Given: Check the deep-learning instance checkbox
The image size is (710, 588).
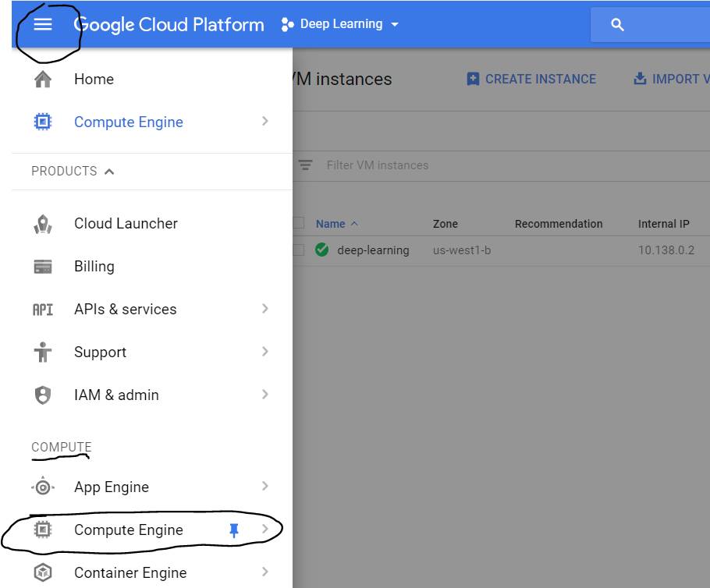Looking at the screenshot, I should 298,250.
